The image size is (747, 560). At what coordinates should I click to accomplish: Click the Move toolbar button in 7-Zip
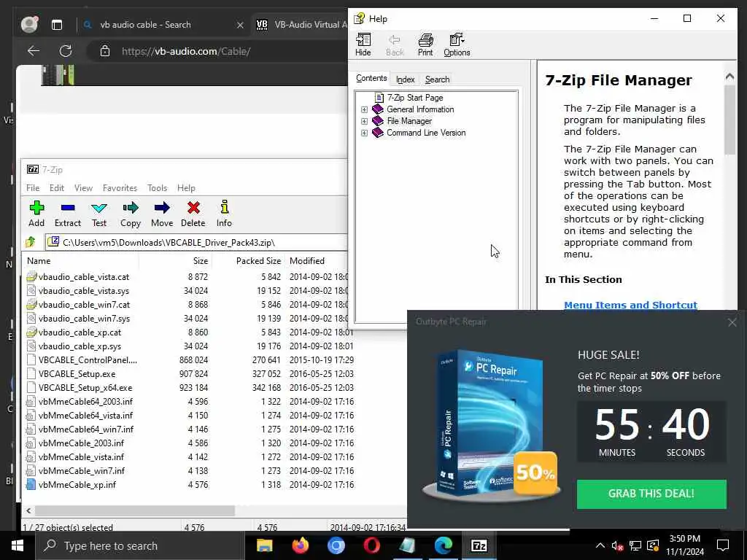coord(162,214)
